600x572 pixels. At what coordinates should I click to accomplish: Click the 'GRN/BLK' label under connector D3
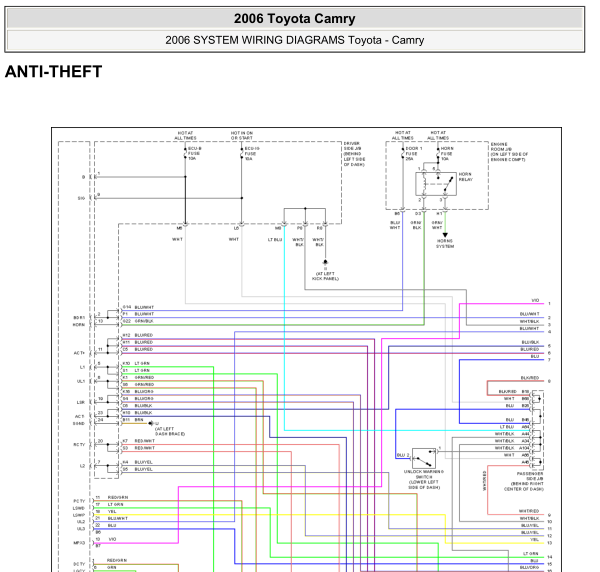(x=416, y=225)
